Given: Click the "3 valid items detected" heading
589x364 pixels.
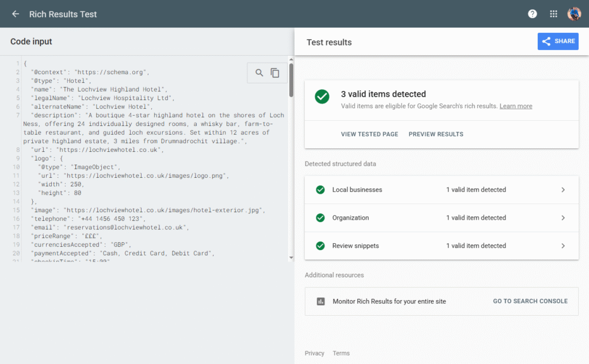Looking at the screenshot, I should (x=384, y=94).
